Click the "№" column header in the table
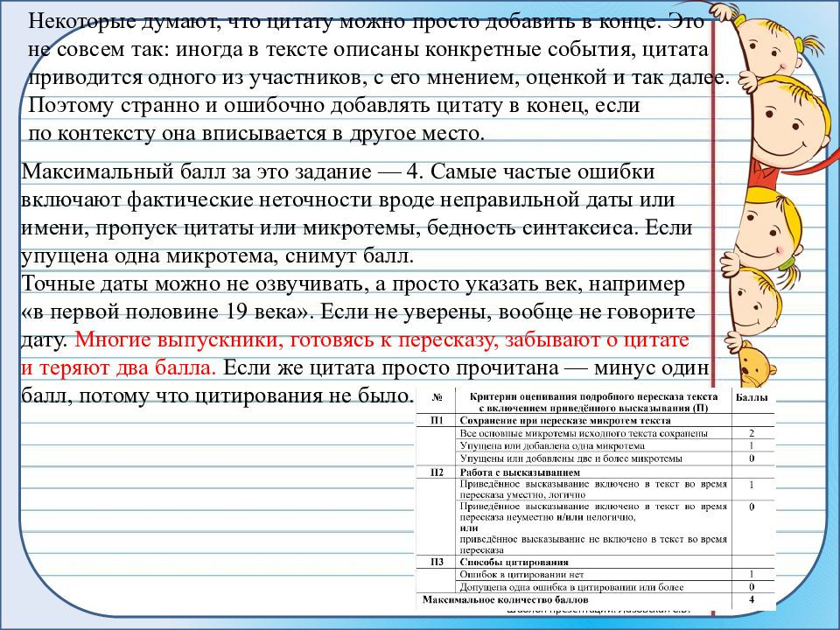Screen dimensions: 840x630 tap(437, 397)
